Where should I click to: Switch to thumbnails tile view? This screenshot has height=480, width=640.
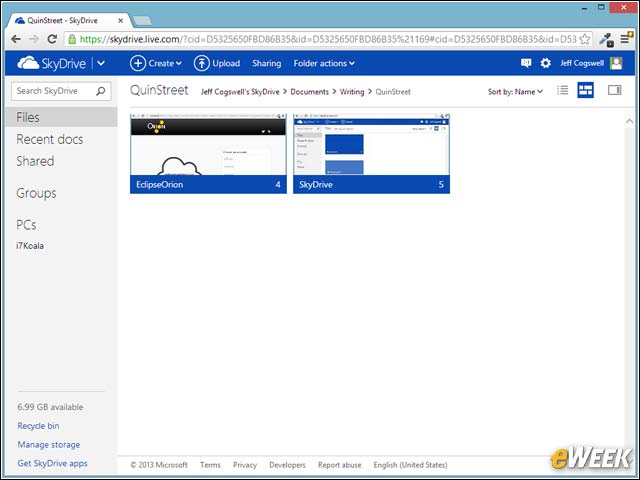(585, 90)
